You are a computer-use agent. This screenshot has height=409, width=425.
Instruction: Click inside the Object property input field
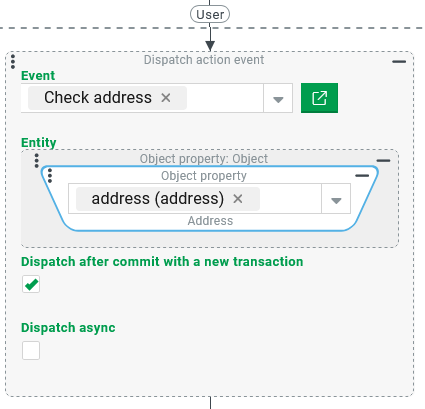click(290, 199)
